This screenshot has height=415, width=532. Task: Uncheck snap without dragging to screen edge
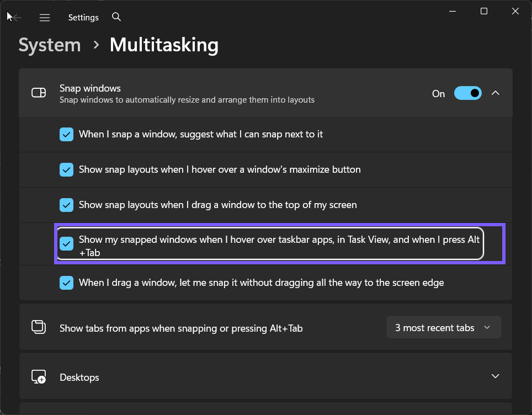66,283
